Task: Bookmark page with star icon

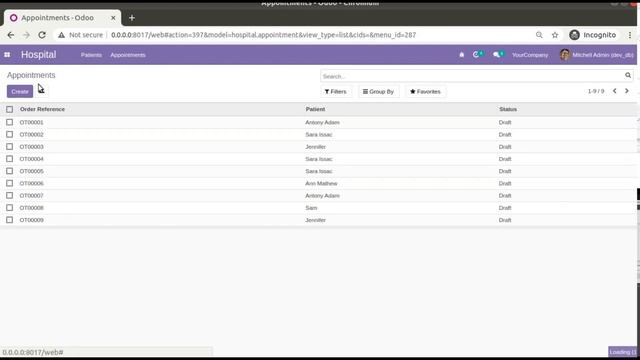Action: point(555,35)
